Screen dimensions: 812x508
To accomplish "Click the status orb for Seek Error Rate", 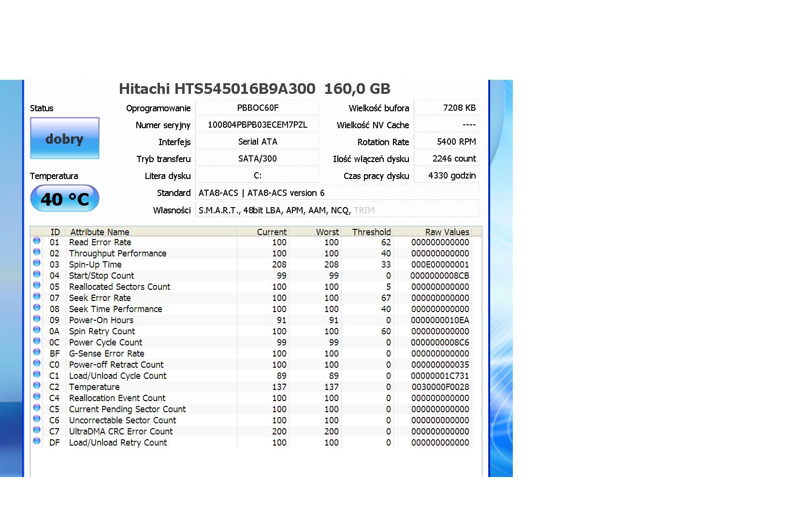I will [37, 296].
